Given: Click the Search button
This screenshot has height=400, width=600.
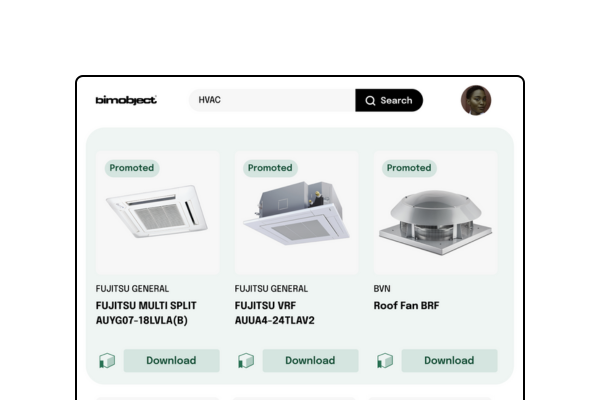Looking at the screenshot, I should tap(389, 100).
